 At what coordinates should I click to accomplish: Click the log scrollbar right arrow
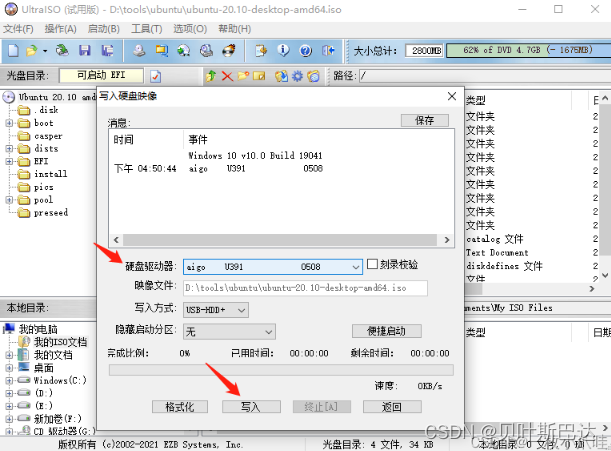pyautogui.click(x=447, y=240)
